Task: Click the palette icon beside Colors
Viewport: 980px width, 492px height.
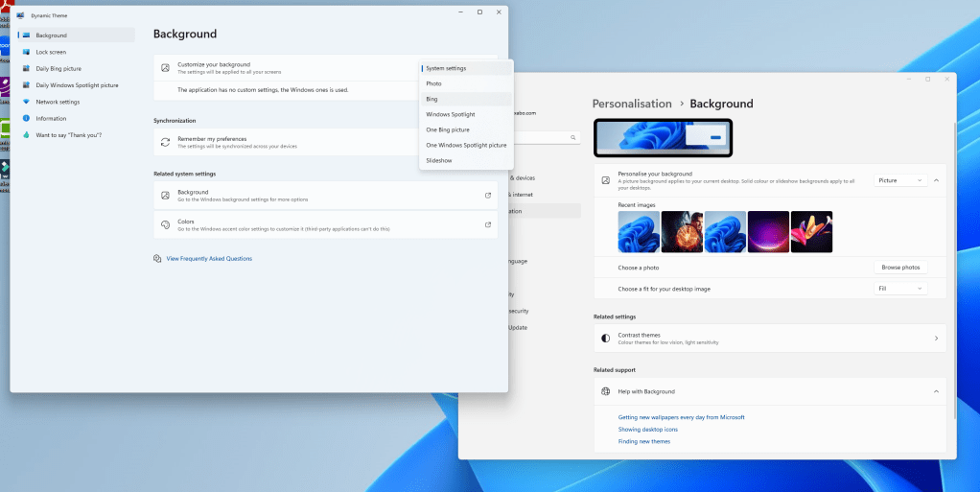Action: [x=165, y=224]
